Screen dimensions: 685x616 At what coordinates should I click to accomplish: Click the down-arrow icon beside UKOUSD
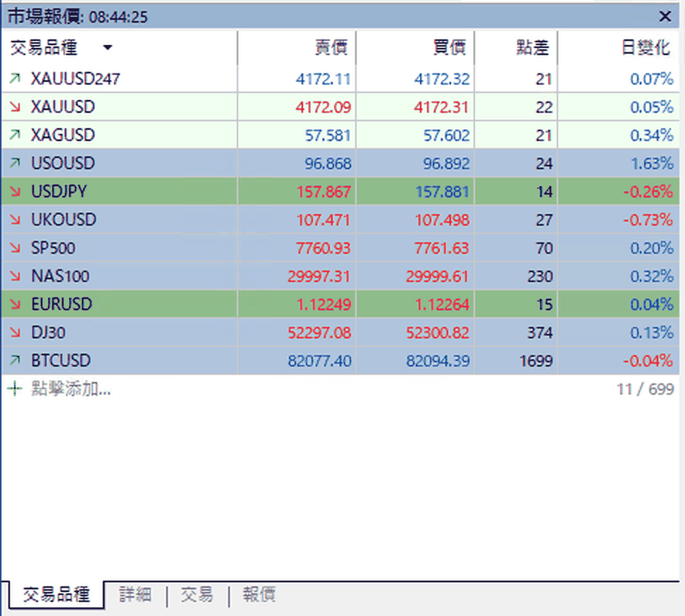pos(16,219)
